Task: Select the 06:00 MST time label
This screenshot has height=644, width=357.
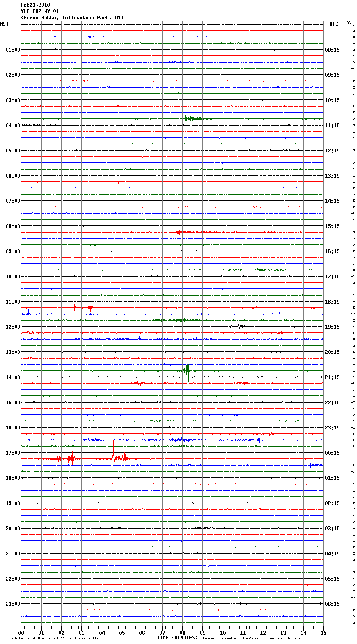Action: [x=13, y=176]
